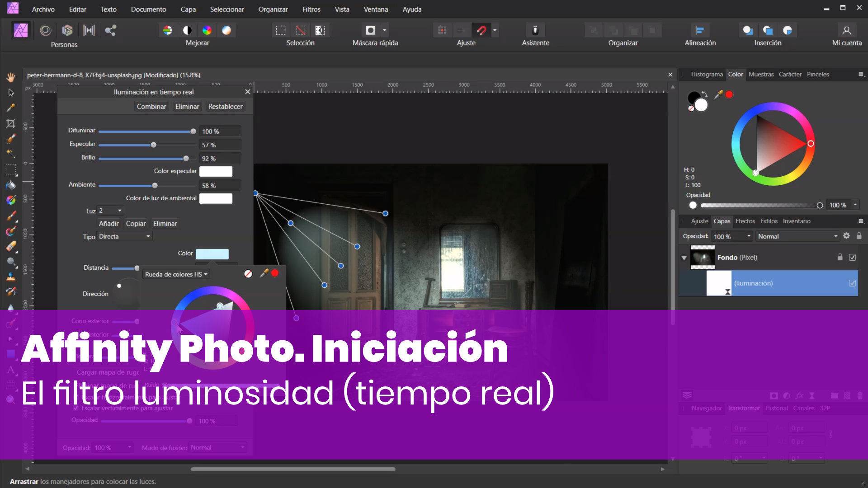Screen dimensions: 868x488
Task: Click the Combinar button
Action: (151, 106)
